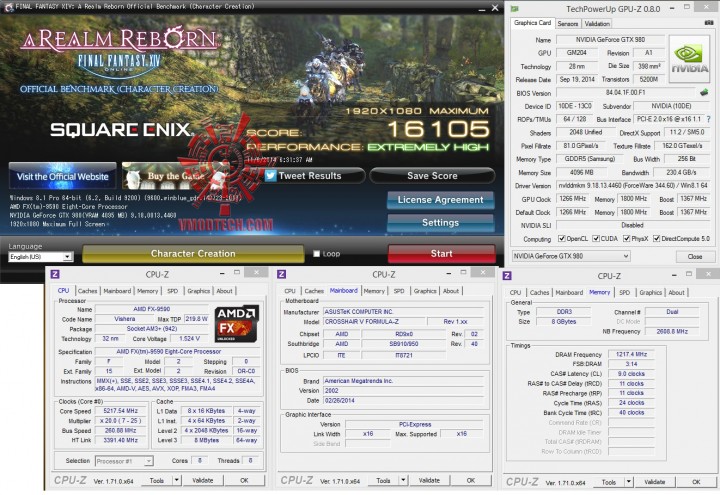Select Graphics Card tab in GPU-Z
The image size is (720, 495).
(x=532, y=22)
